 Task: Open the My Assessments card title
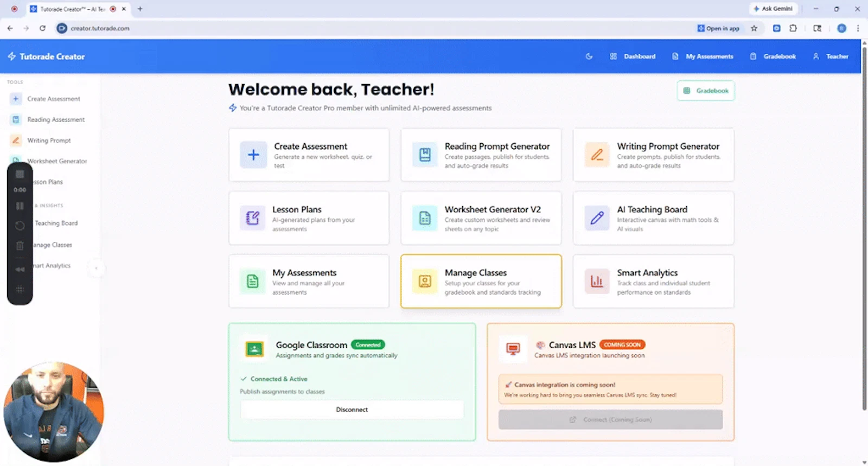[x=304, y=273]
